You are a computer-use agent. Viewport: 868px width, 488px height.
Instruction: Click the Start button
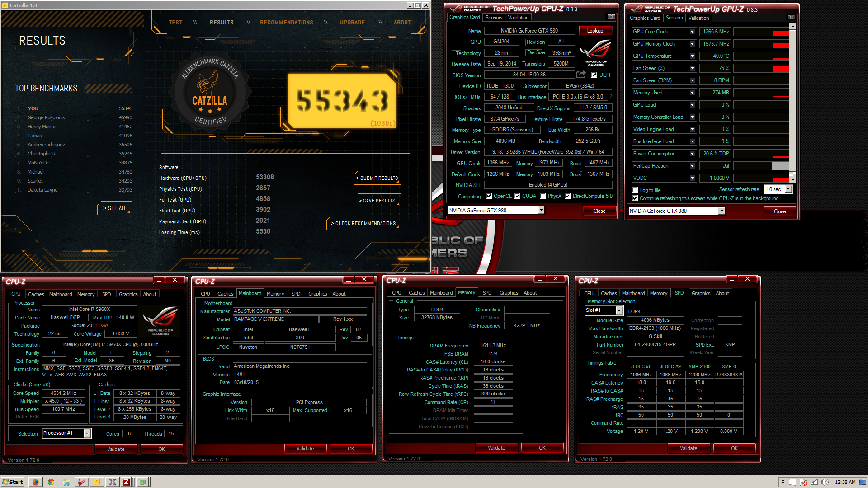tap(13, 482)
